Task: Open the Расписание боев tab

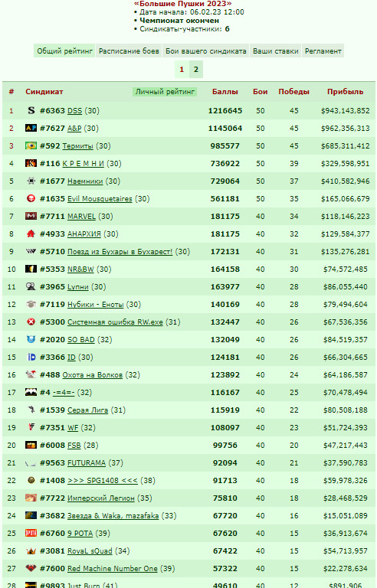Action: point(129,51)
